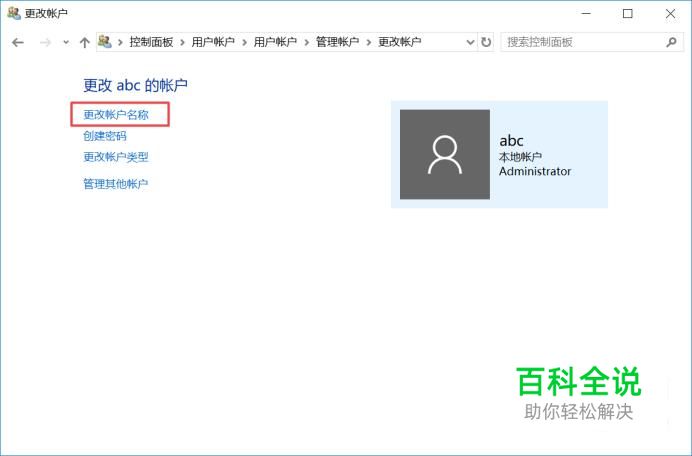The height and width of the screenshot is (456, 692).
Task: Click the abc account avatar picture
Action: pos(445,155)
